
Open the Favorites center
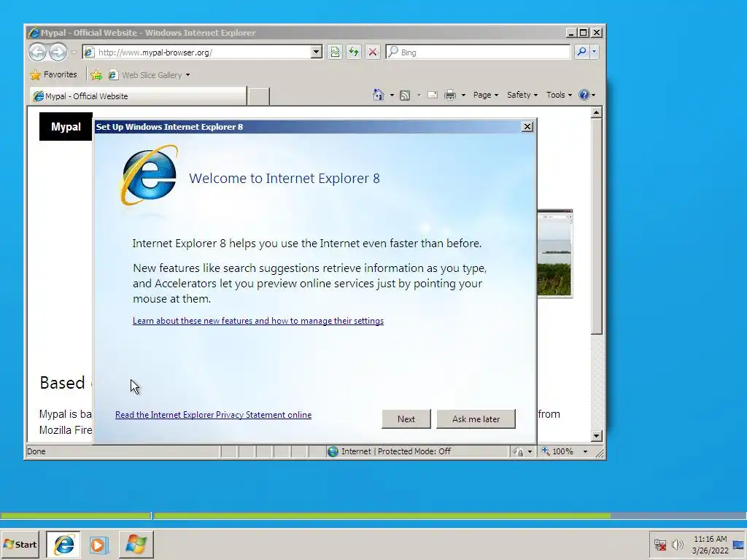click(x=53, y=75)
